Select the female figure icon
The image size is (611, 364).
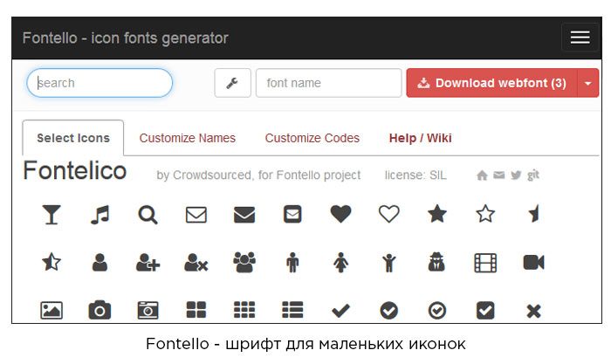click(341, 262)
